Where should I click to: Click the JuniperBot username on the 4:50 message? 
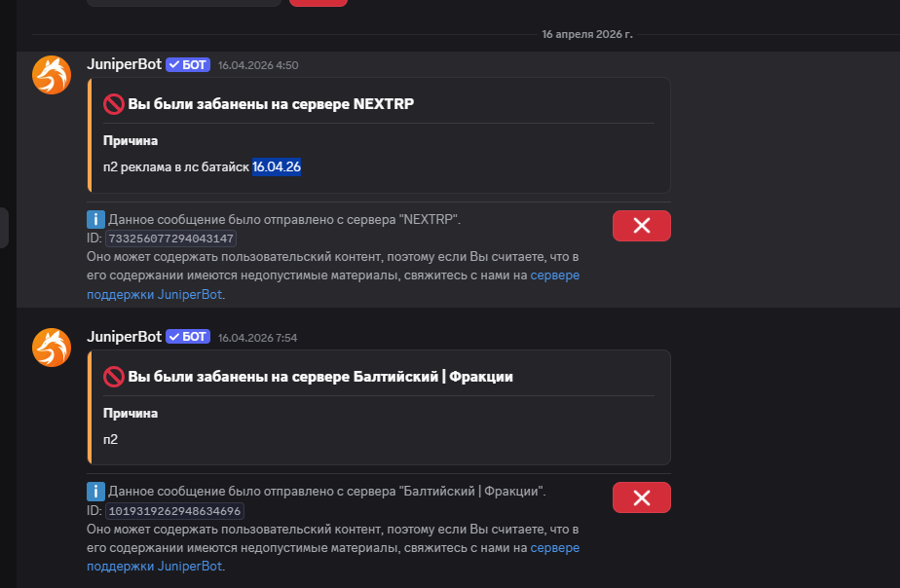(x=124, y=64)
